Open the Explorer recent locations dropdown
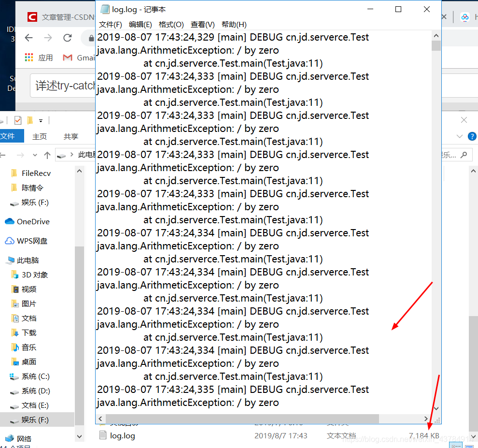Screen dimensions: 478x448 tap(35, 155)
